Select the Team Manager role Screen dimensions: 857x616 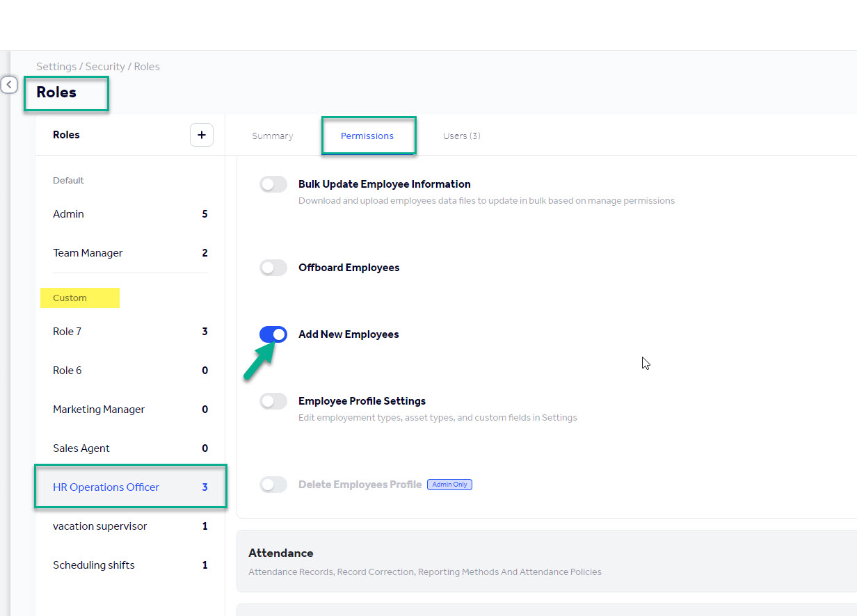tap(88, 252)
